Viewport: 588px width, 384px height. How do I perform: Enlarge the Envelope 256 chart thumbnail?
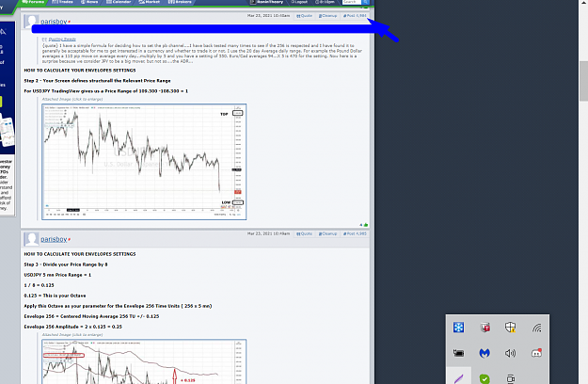pos(144,361)
